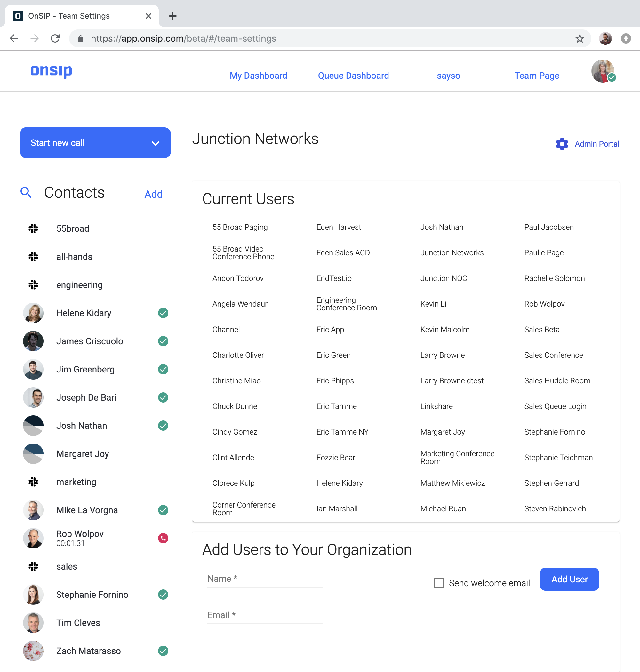
Task: Open the Queue Dashboard tab
Action: point(353,76)
